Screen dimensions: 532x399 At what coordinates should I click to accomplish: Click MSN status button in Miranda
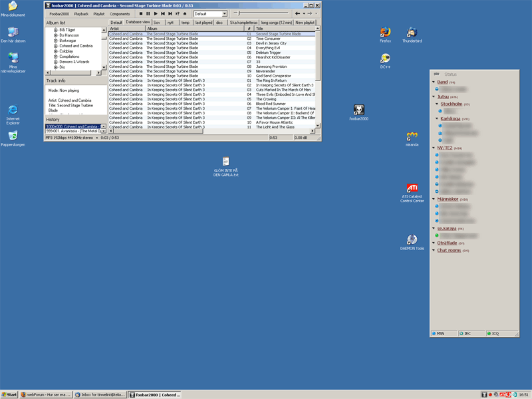click(x=444, y=334)
